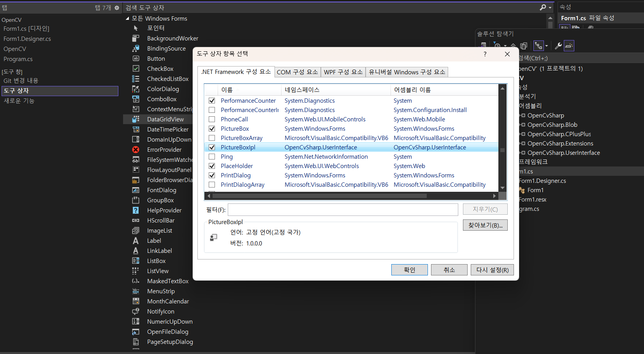Viewport: 644px width, 354px height.
Task: Click the NotifyIcon toolbox icon
Action: point(135,311)
